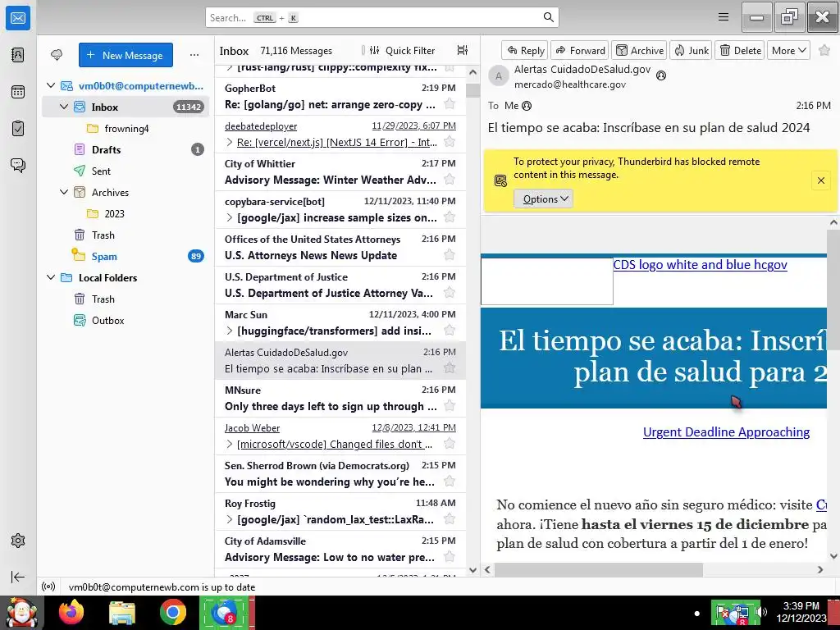840x630 pixels.
Task: Collapse the Inbox folder
Action: pyautogui.click(x=64, y=107)
